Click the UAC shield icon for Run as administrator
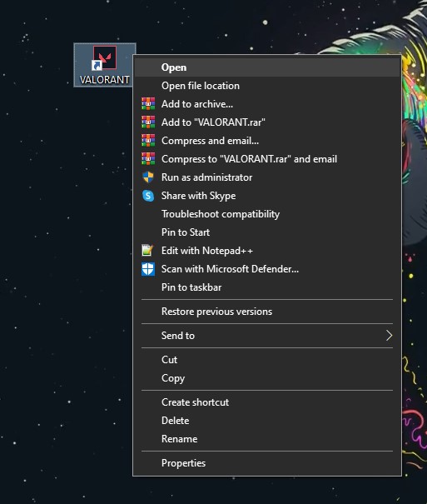 pos(148,177)
